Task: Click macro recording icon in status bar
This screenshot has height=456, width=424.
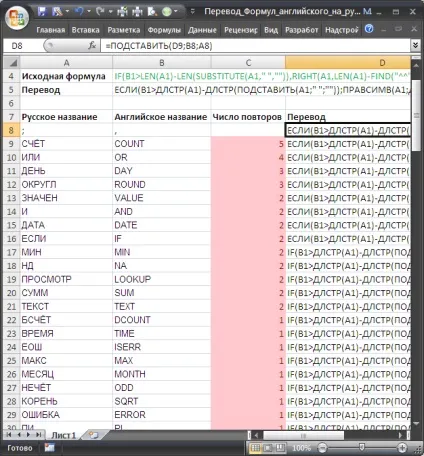Action: pos(49,447)
